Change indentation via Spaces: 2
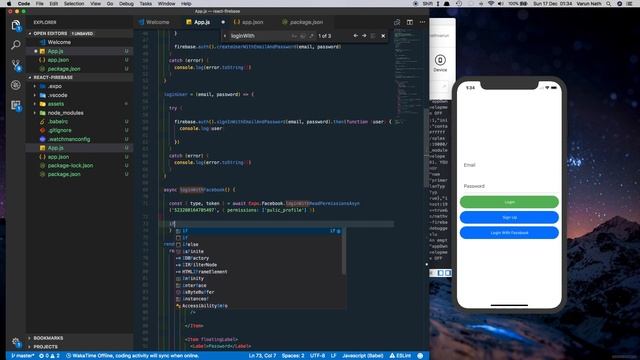Viewport: 640px width, 360px height. tap(293, 356)
